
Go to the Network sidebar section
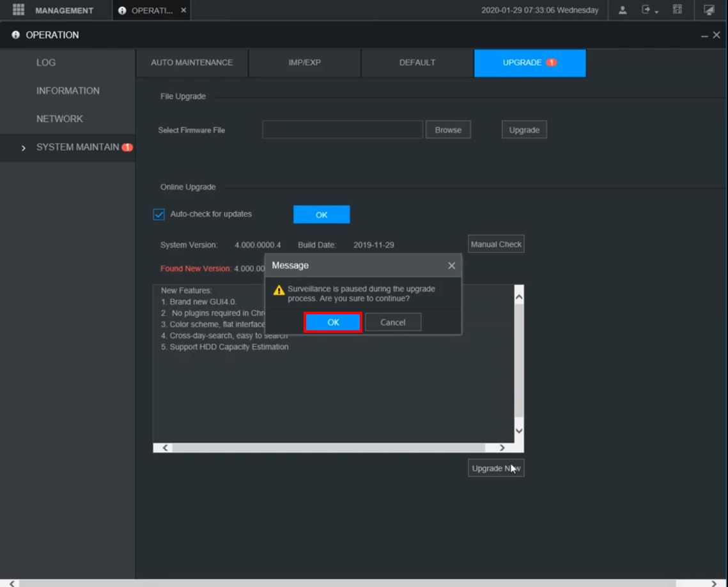[x=59, y=119]
